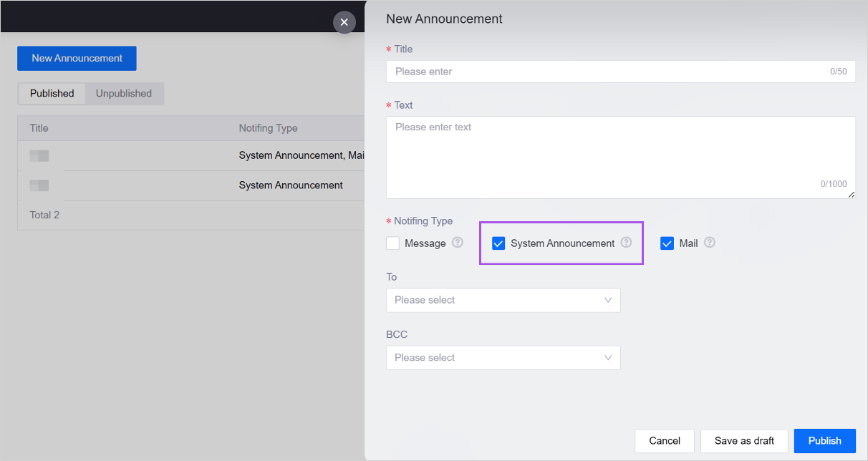Click Save as draft
Image resolution: width=868 pixels, height=461 pixels.
click(744, 441)
